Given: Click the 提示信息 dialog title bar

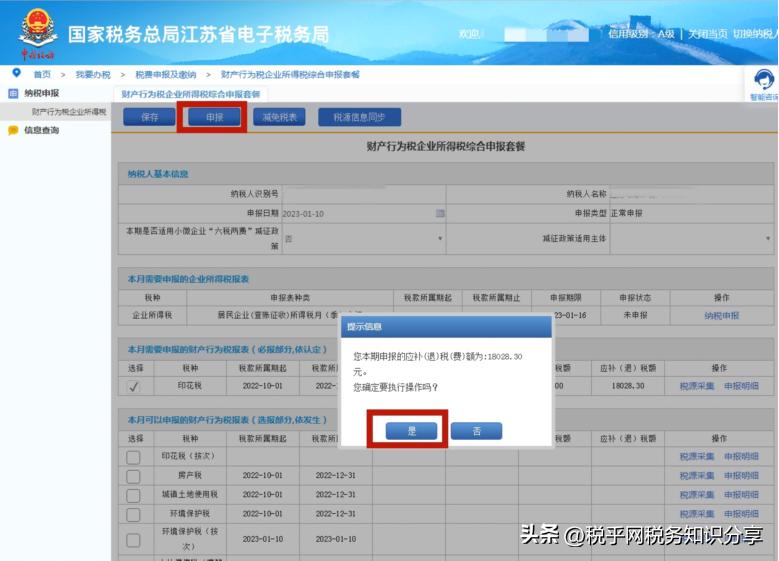Looking at the screenshot, I should click(446, 326).
